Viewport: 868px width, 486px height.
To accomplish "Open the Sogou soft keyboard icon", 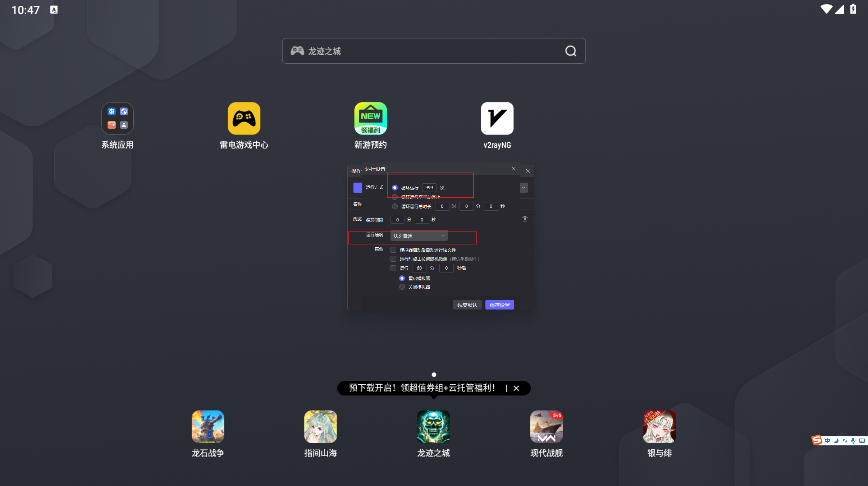I will coord(862,441).
